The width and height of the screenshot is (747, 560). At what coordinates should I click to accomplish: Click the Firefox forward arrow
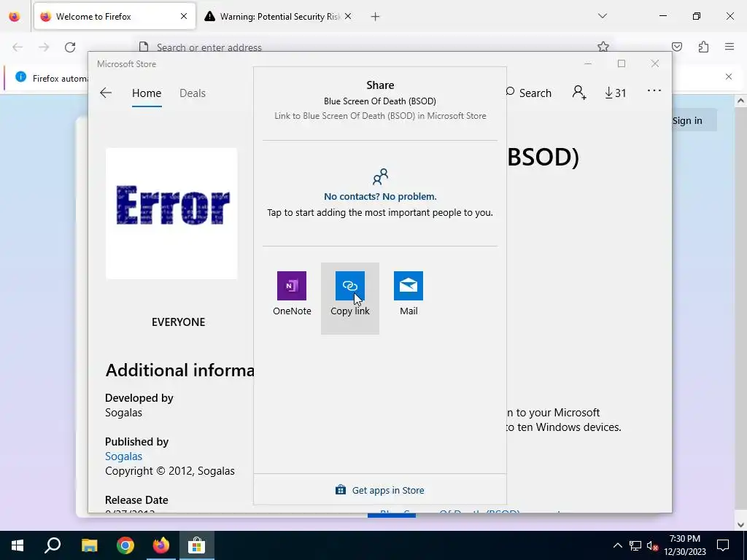point(44,47)
